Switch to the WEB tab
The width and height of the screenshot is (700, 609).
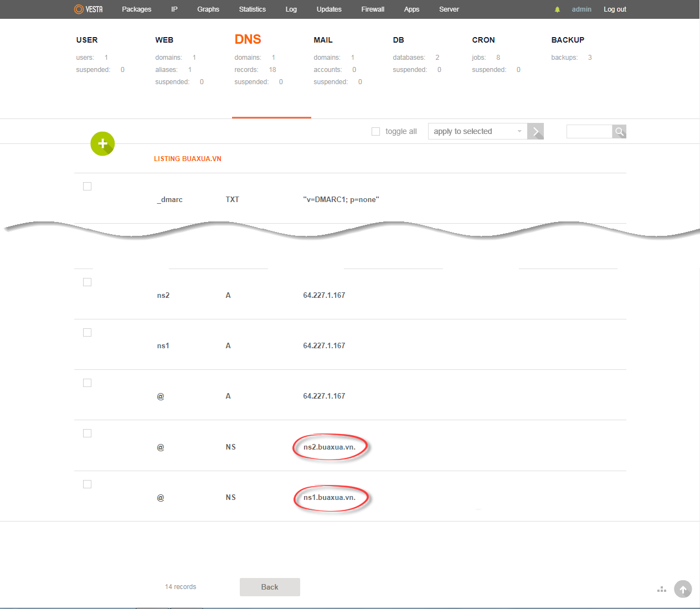(164, 40)
